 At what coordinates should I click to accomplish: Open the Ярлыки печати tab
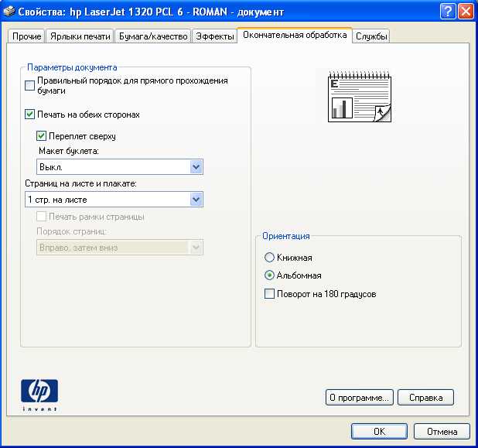tap(80, 36)
